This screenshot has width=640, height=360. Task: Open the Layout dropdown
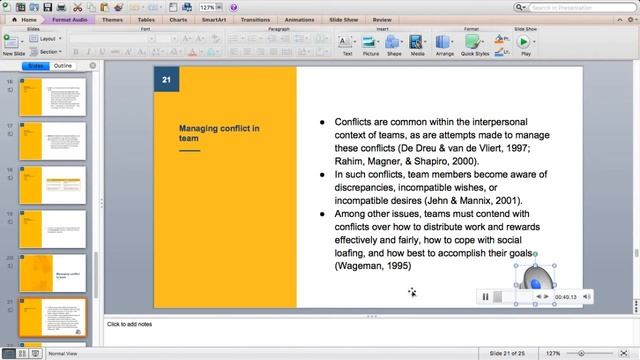coord(46,39)
